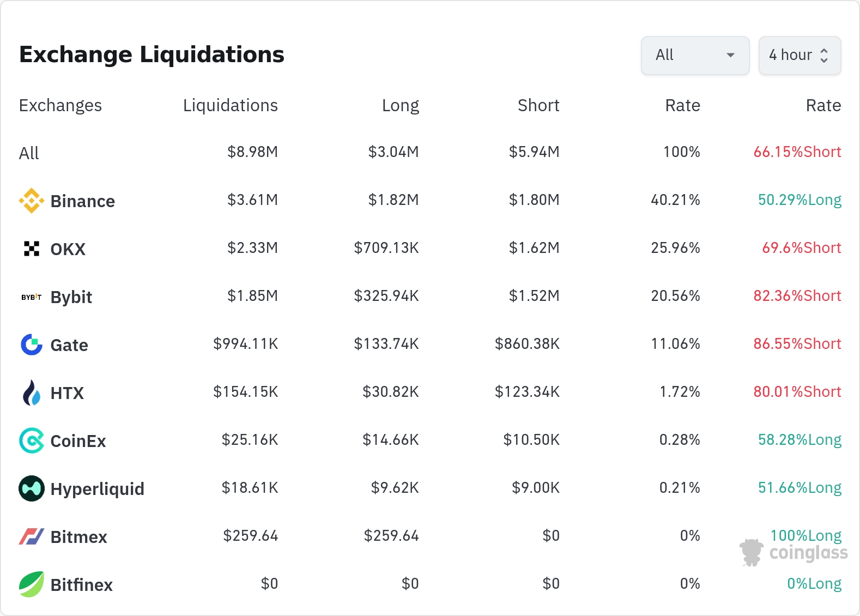Select the Bybit exchange name
860x616 pixels.
point(71,297)
